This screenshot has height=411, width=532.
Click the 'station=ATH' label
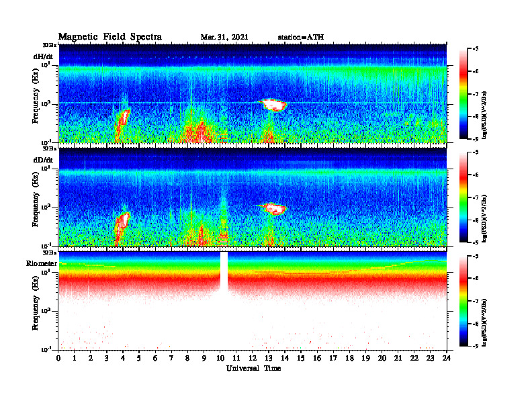click(301, 37)
